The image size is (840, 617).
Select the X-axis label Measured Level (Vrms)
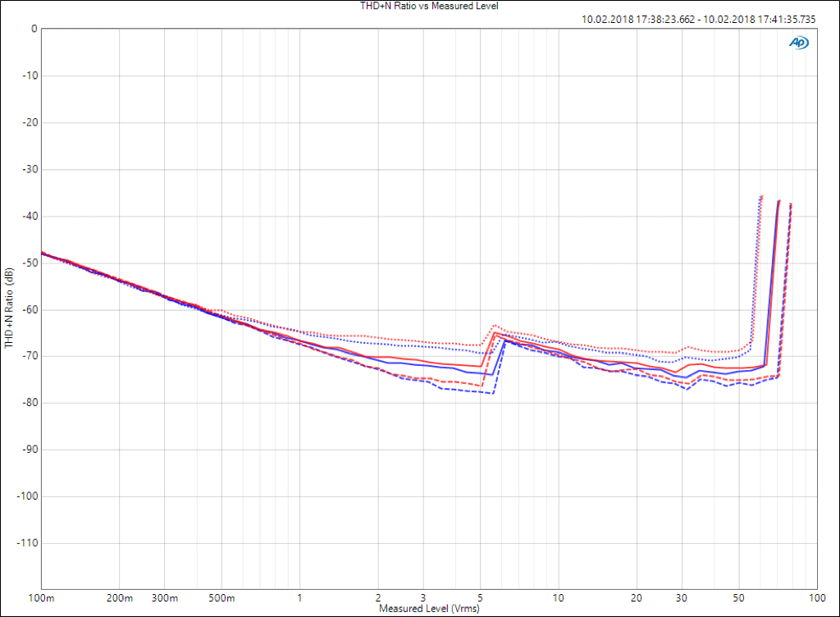coord(428,609)
